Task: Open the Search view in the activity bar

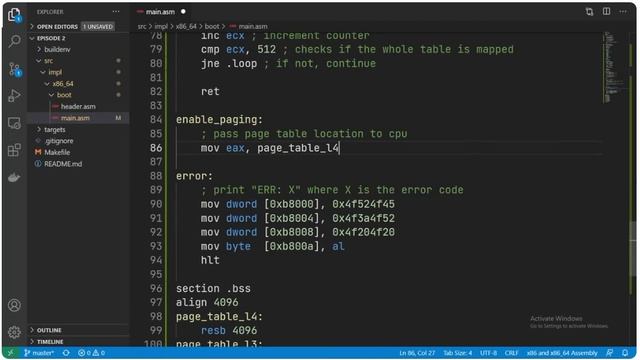Action: pos(14,41)
